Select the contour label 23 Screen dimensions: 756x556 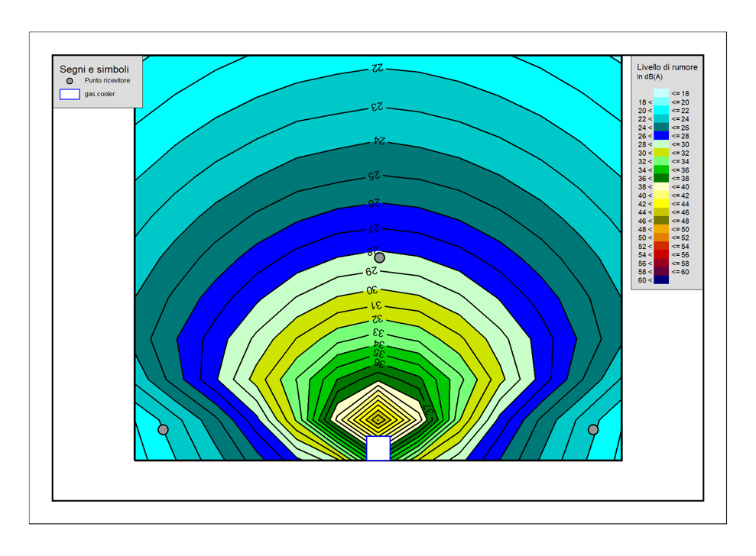[x=376, y=107]
